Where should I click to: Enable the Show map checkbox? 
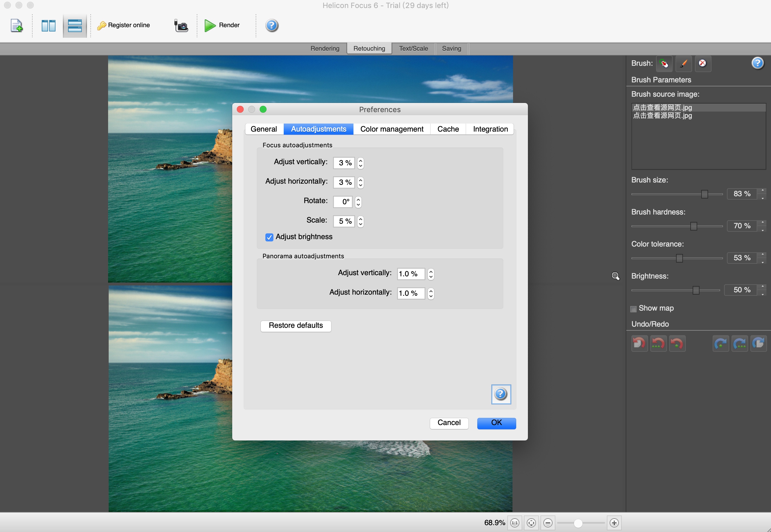coord(633,309)
